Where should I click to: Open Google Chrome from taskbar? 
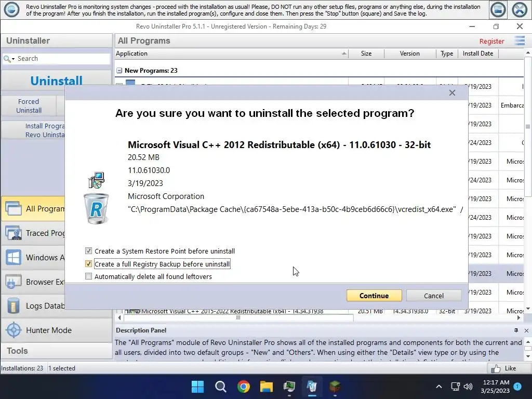pyautogui.click(x=243, y=387)
